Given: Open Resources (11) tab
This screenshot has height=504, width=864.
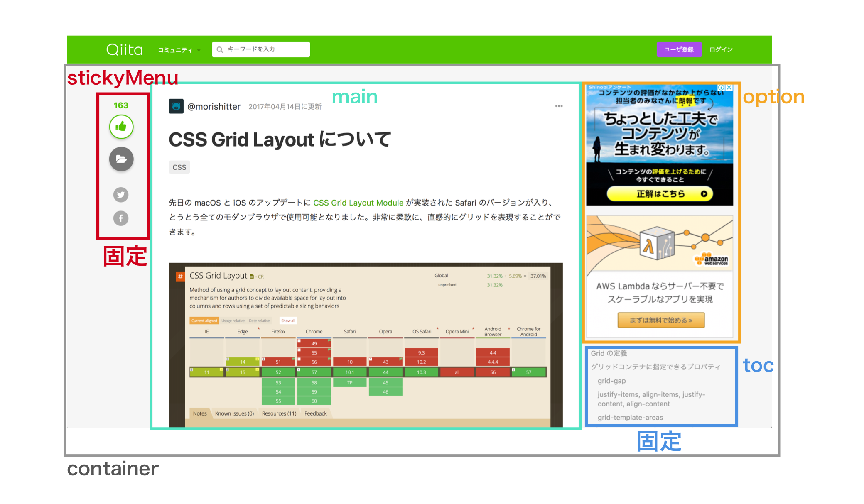Looking at the screenshot, I should coord(279,413).
